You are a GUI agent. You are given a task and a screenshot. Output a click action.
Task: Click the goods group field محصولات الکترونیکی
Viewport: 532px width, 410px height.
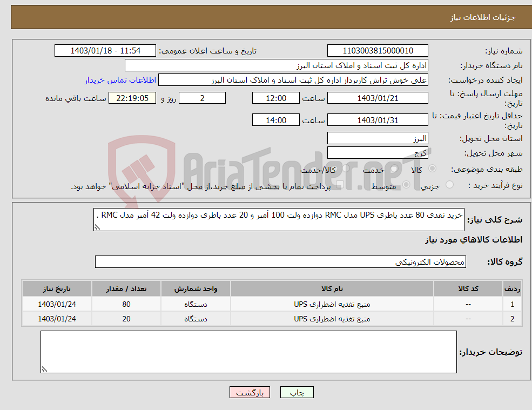pos(280,261)
